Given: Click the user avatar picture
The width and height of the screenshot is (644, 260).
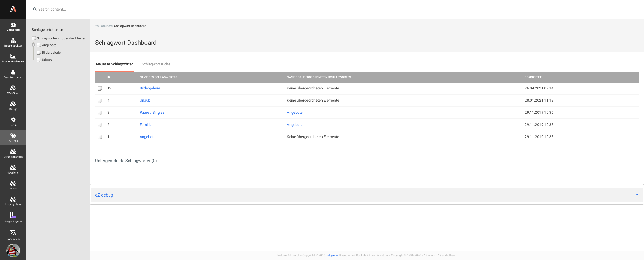Looking at the screenshot, I should [x=13, y=250].
